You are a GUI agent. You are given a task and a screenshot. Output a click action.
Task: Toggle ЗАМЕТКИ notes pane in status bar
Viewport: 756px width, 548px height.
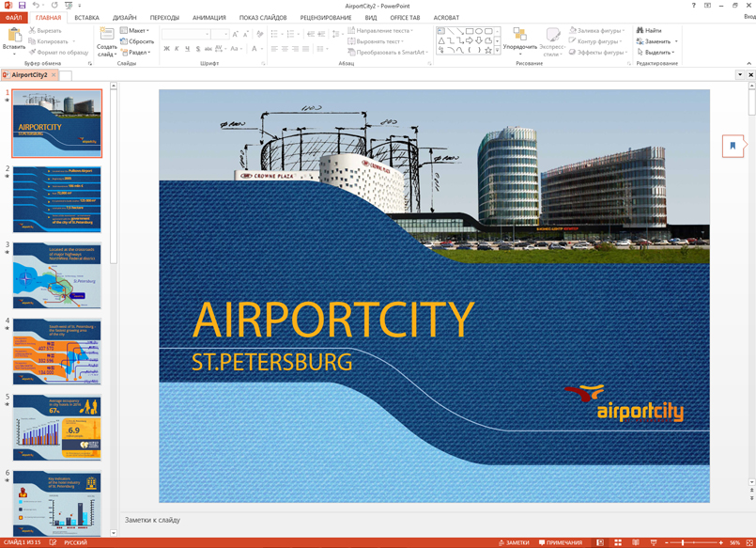point(514,542)
